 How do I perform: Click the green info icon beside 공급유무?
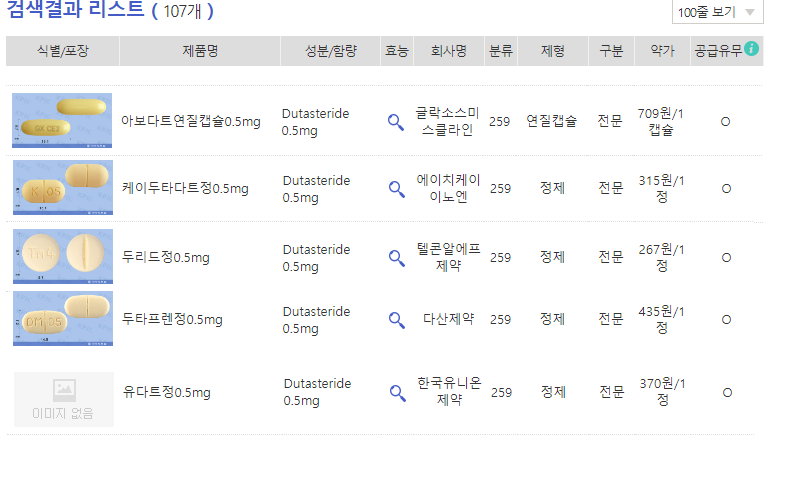(751, 48)
